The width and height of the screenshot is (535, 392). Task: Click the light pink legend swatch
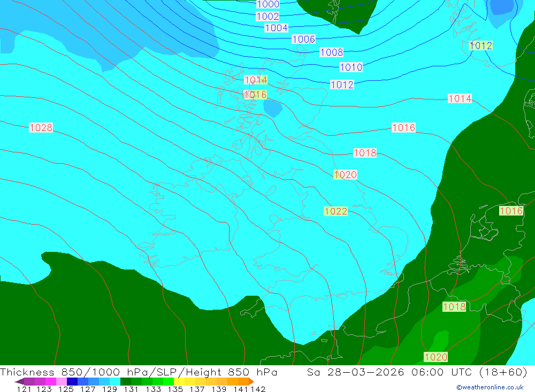pos(62,381)
